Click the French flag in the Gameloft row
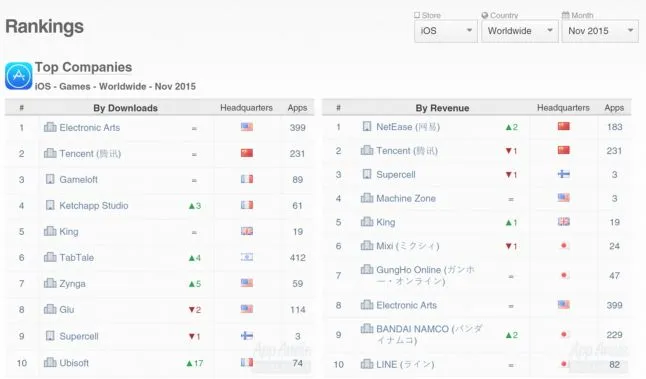This screenshot has height=379, width=646. pos(247,179)
